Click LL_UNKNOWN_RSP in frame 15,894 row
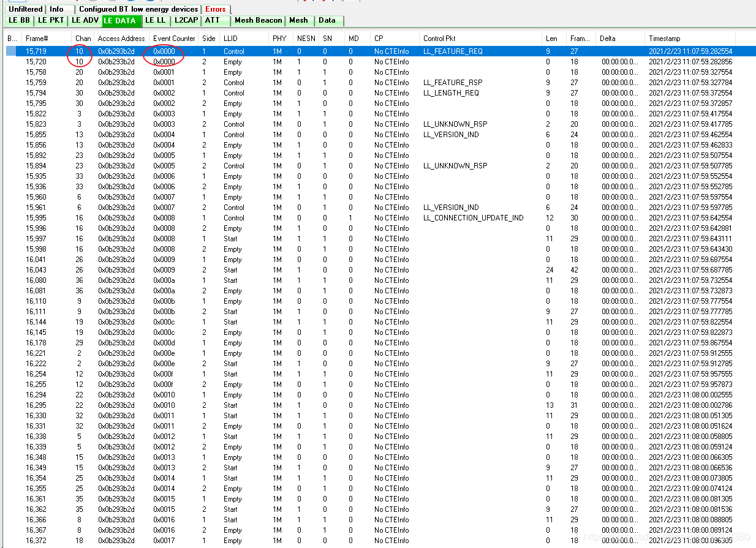 455,166
